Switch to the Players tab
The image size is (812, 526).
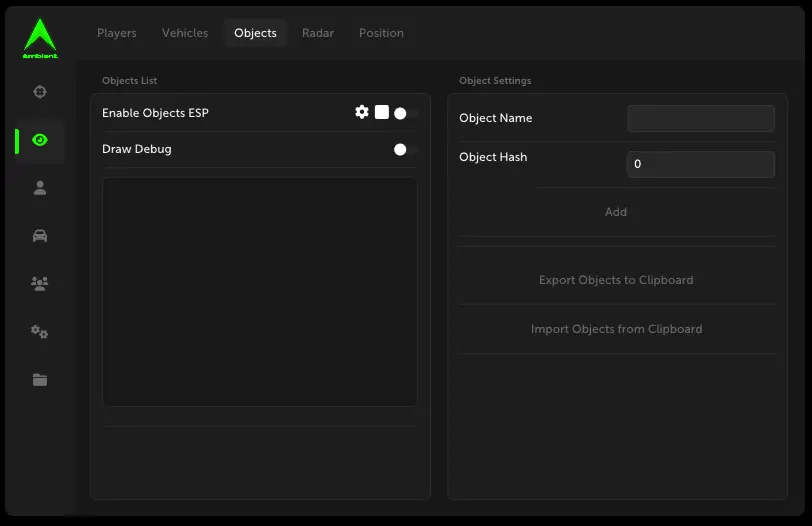click(x=117, y=33)
